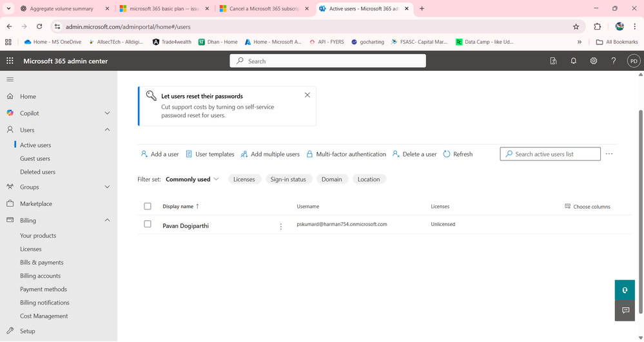
Task: Click Add multiple users
Action: (x=270, y=154)
